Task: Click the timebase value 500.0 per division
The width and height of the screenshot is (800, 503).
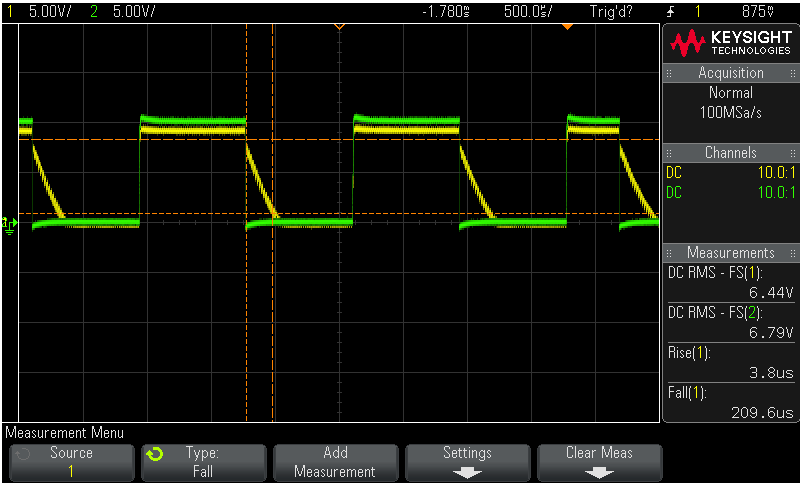Action: [528, 12]
